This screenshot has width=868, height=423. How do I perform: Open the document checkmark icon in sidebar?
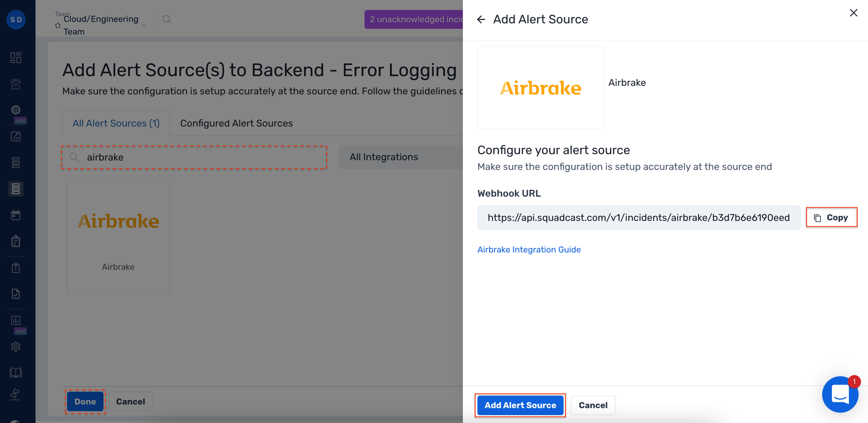click(x=16, y=294)
